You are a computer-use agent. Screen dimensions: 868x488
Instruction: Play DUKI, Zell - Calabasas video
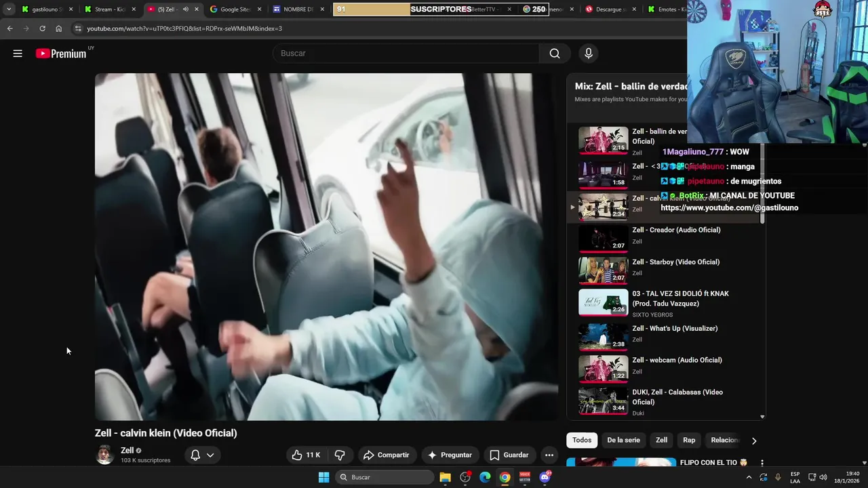point(666,401)
